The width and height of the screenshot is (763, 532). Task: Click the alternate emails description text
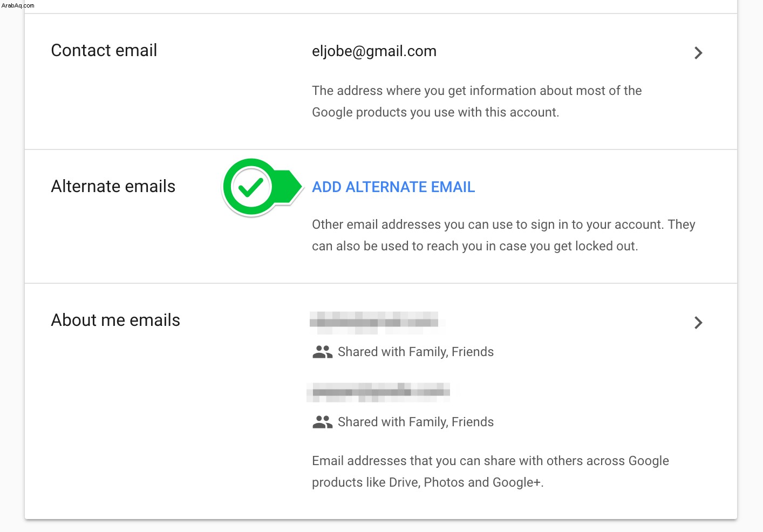pos(503,235)
